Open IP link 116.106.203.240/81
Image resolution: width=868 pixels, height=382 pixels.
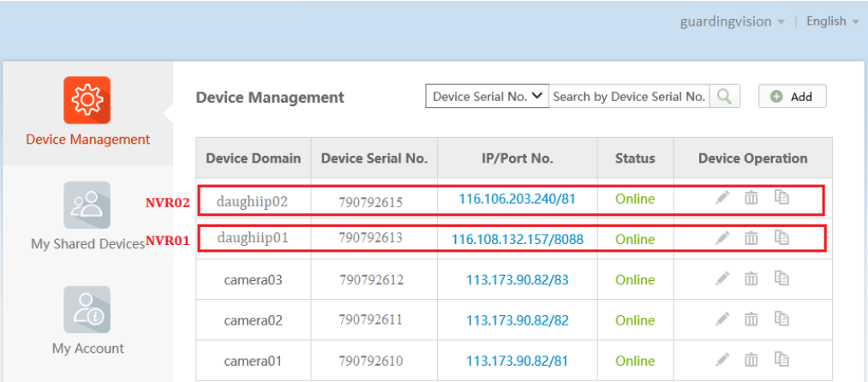(x=517, y=199)
